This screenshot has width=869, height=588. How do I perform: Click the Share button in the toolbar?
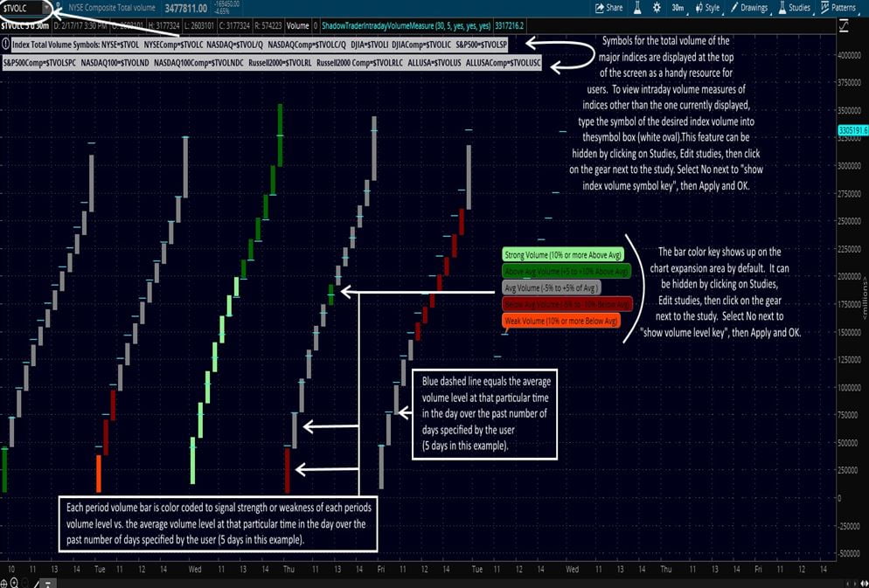tap(609, 8)
